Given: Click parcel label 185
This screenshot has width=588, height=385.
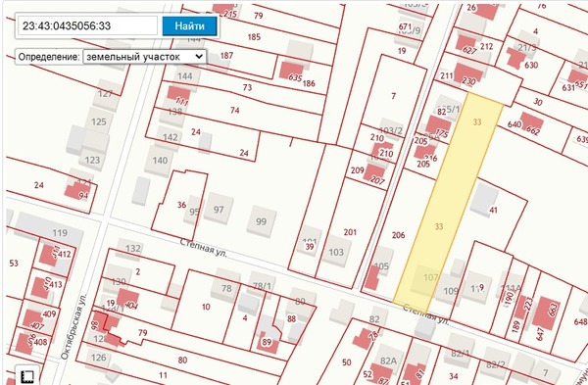Looking at the screenshot, I should (x=254, y=37).
